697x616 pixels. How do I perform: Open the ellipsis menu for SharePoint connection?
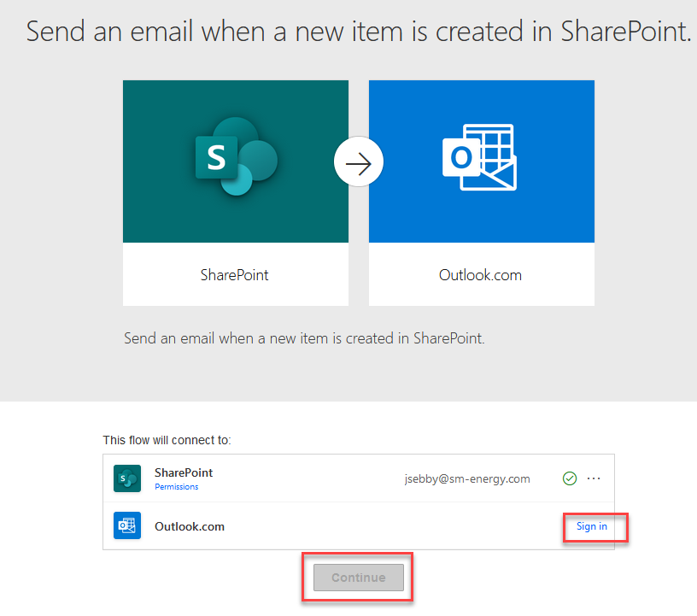tap(594, 478)
